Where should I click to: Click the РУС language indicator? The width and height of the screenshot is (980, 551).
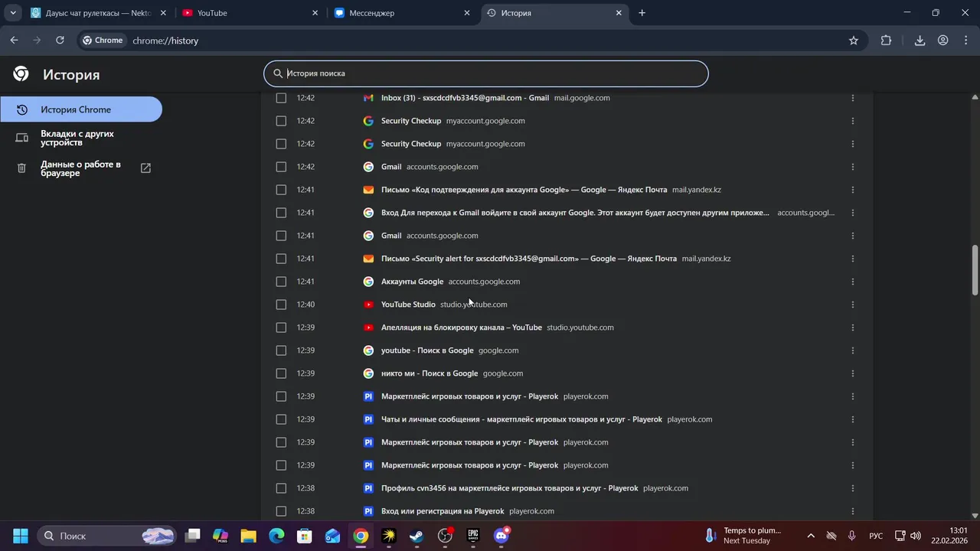click(876, 536)
